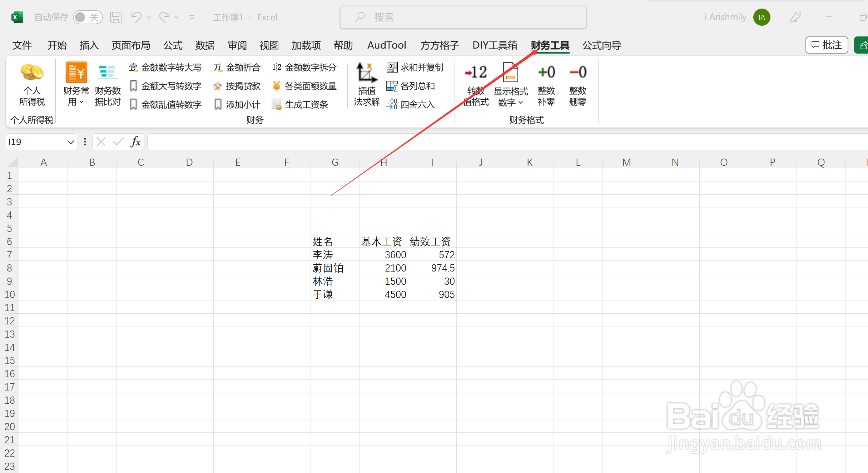The image size is (868, 473).
Task: Click the Select All corner triangle
Action: (13, 162)
